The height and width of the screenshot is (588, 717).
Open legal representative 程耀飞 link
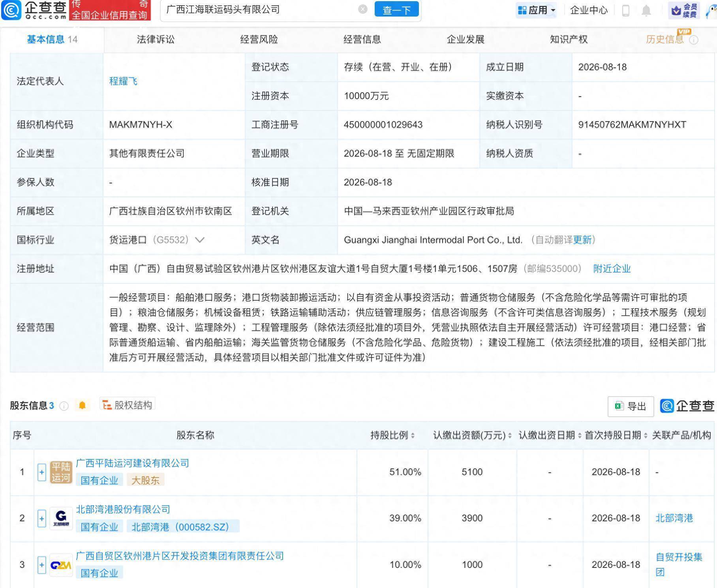click(x=123, y=81)
